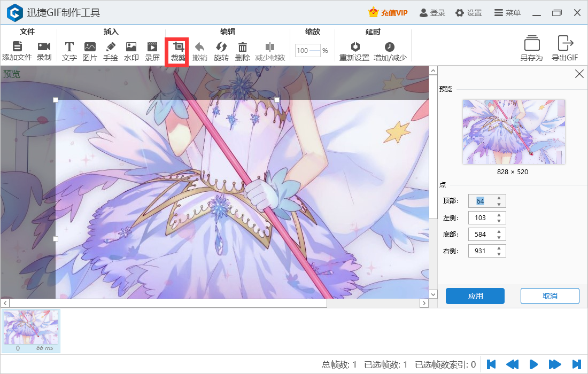
Task: Click the top-middle crop handle
Action: coord(277,100)
